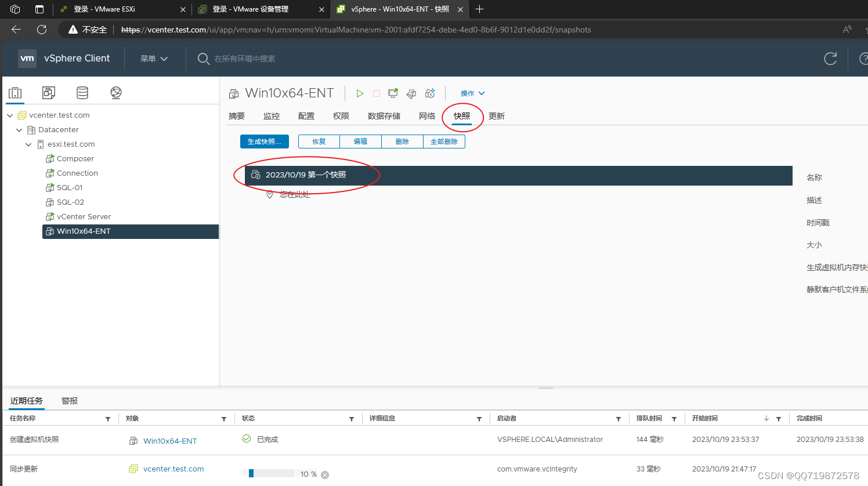The image size is (868, 486).
Task: Click the 全部删除 button
Action: pos(444,142)
